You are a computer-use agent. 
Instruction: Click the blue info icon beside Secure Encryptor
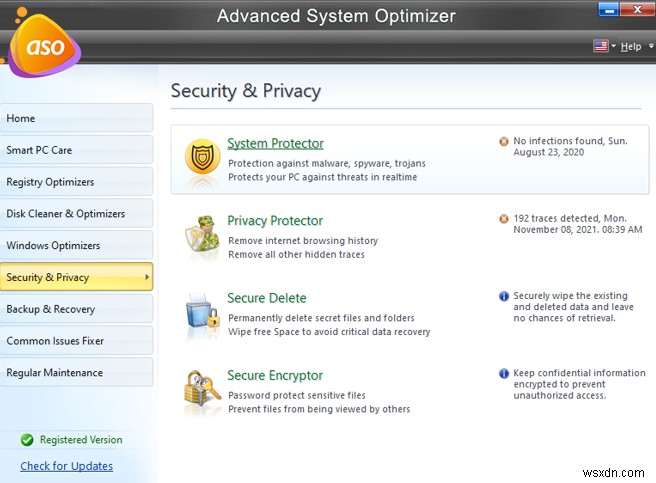504,374
